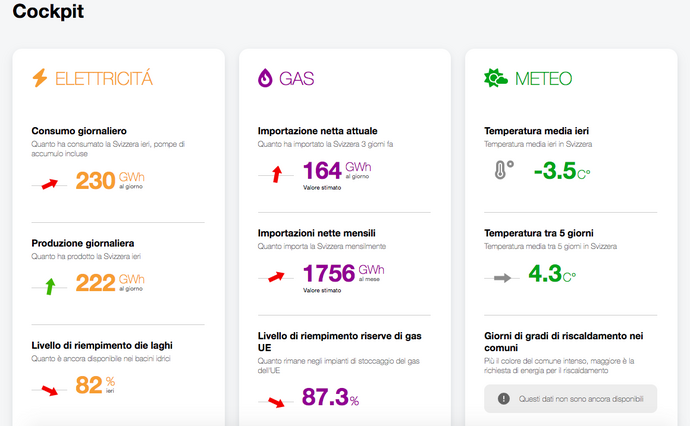Click the green up arrow beside 222 GWh
This screenshot has height=426, width=690.
48,287
